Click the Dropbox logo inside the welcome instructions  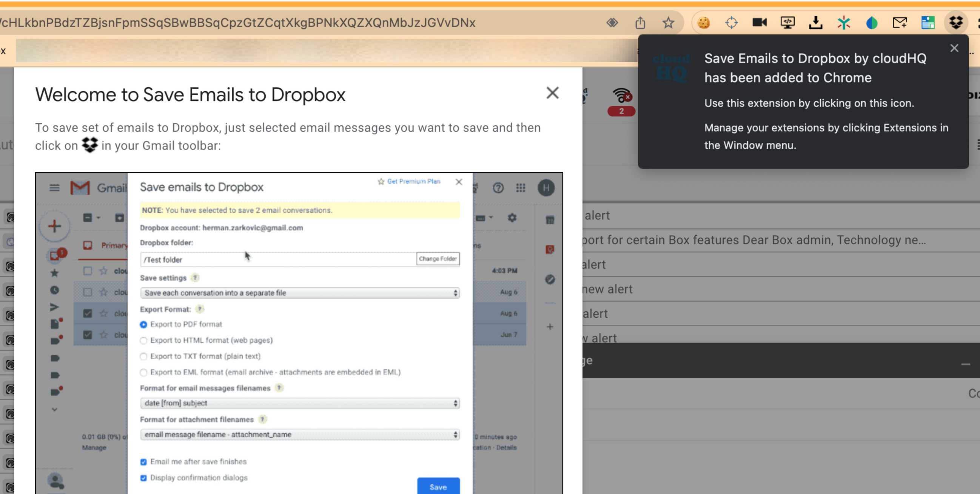[90, 145]
